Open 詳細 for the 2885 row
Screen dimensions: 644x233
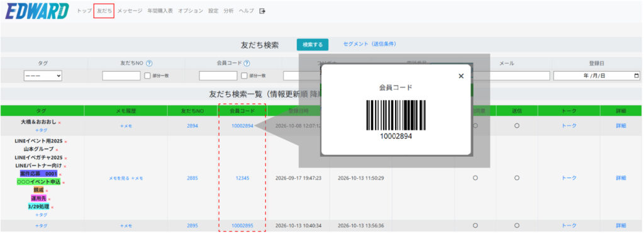621,178
